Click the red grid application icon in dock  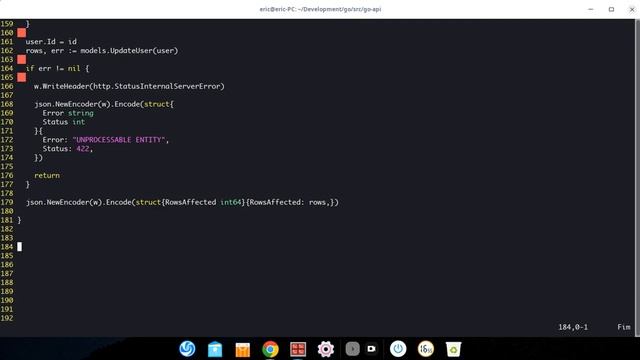tap(298, 349)
